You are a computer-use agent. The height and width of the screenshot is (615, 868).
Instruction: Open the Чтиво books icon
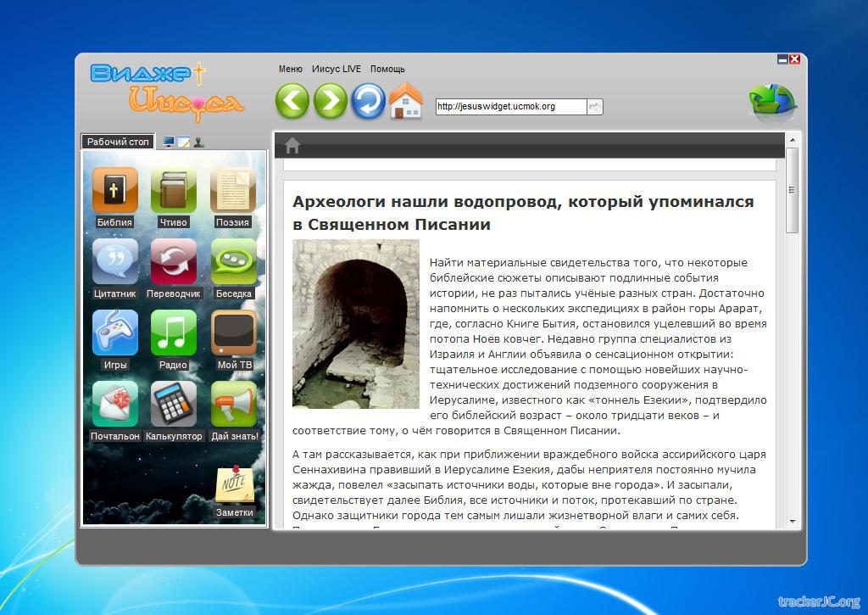[173, 190]
